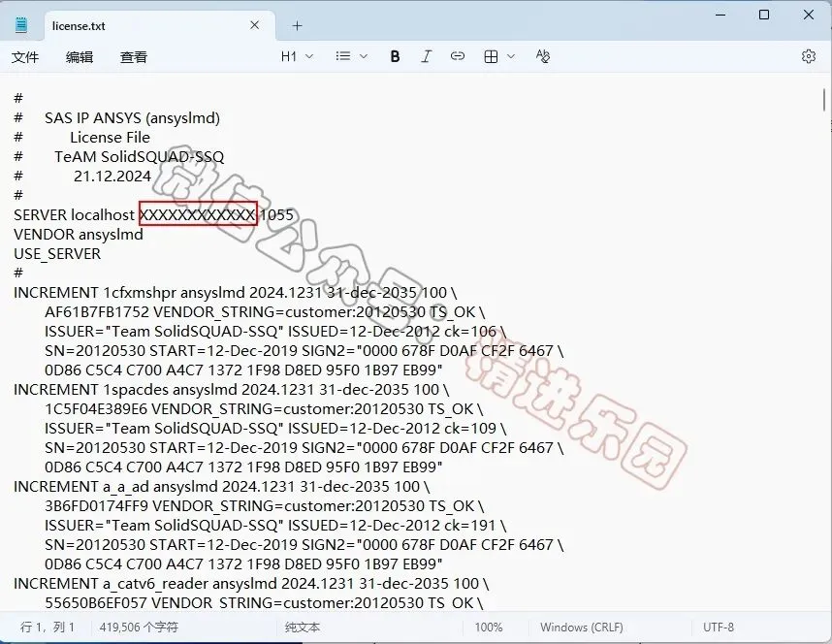Close the license.txt tab
The height and width of the screenshot is (644, 832).
255,25
